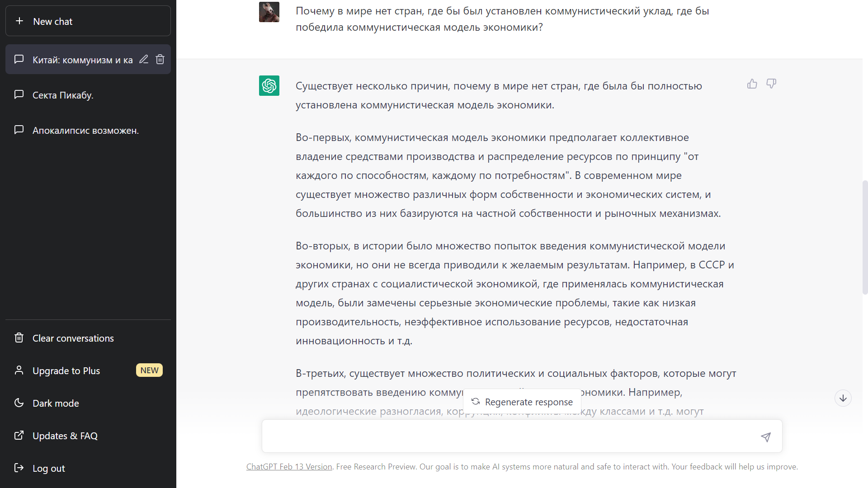Screen dimensions: 868x488
Task: Click the scroll-to-bottom arrow button
Action: click(843, 398)
